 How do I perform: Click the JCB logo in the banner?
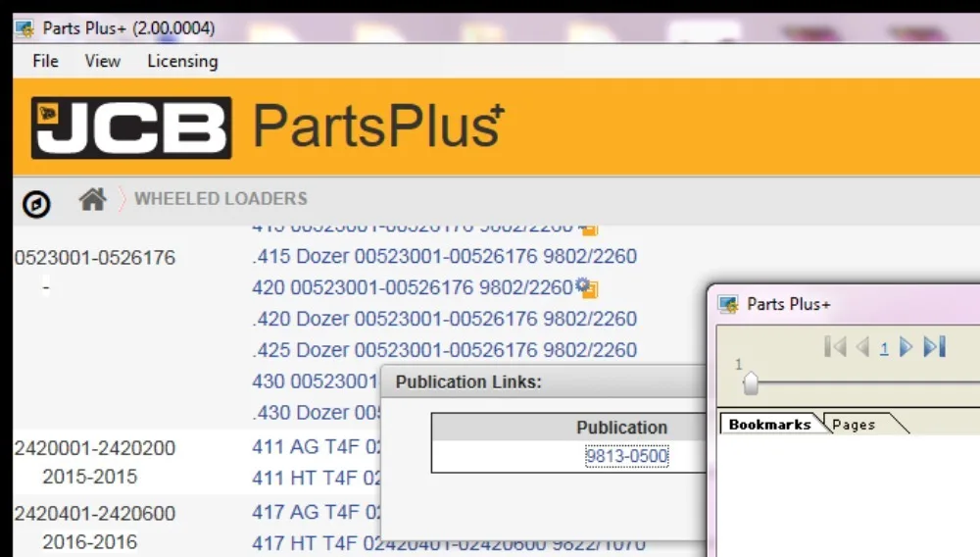click(x=131, y=127)
